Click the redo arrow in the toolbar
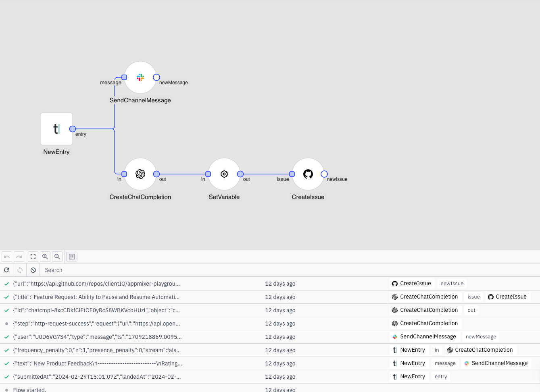The height and width of the screenshot is (392, 540). [19, 257]
